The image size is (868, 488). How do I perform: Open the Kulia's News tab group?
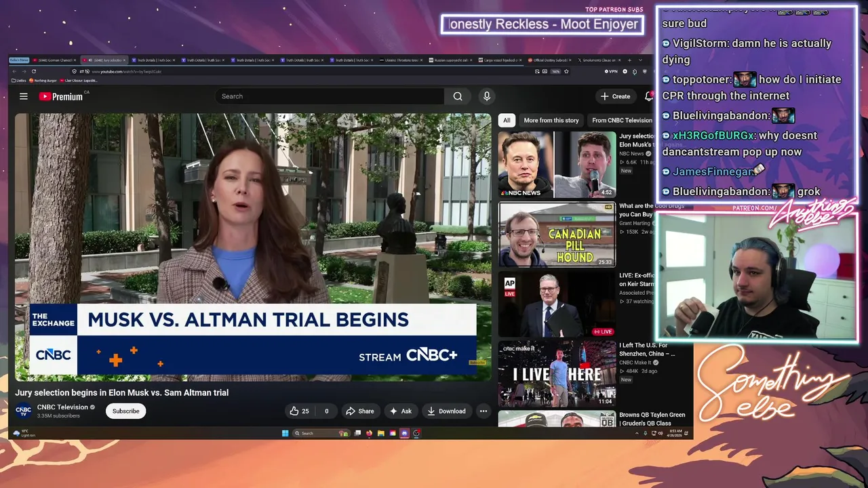point(19,60)
